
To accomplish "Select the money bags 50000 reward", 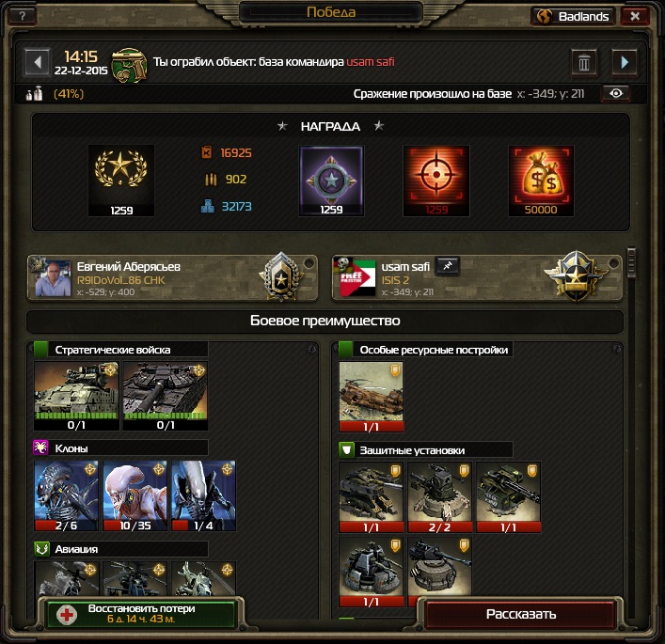I will pos(541,181).
